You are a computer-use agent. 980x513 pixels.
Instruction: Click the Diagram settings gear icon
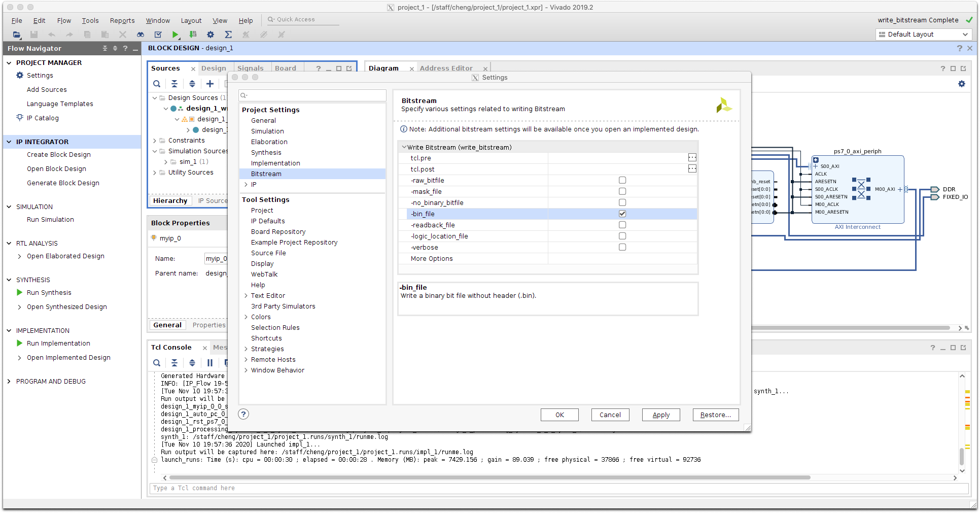[x=962, y=84]
